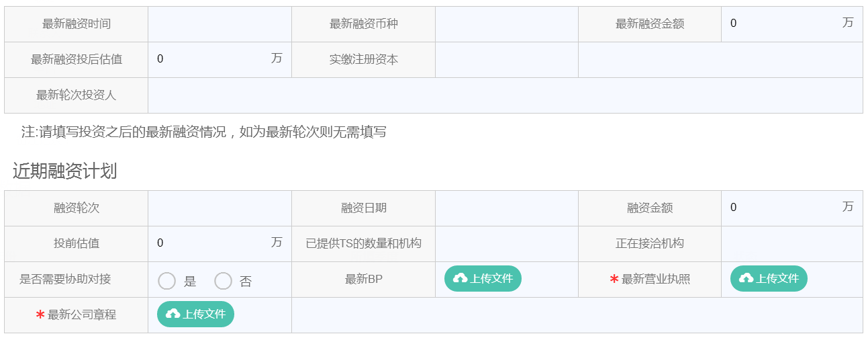The width and height of the screenshot is (868, 338).
Task: Select 是 for 是否需要协助对接
Action: pyautogui.click(x=166, y=281)
